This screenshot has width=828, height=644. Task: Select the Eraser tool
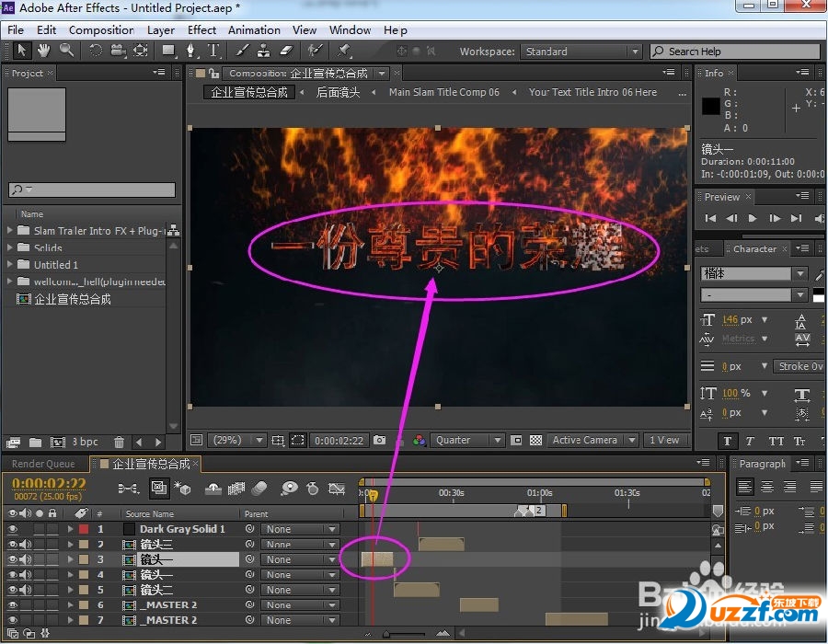(285, 51)
